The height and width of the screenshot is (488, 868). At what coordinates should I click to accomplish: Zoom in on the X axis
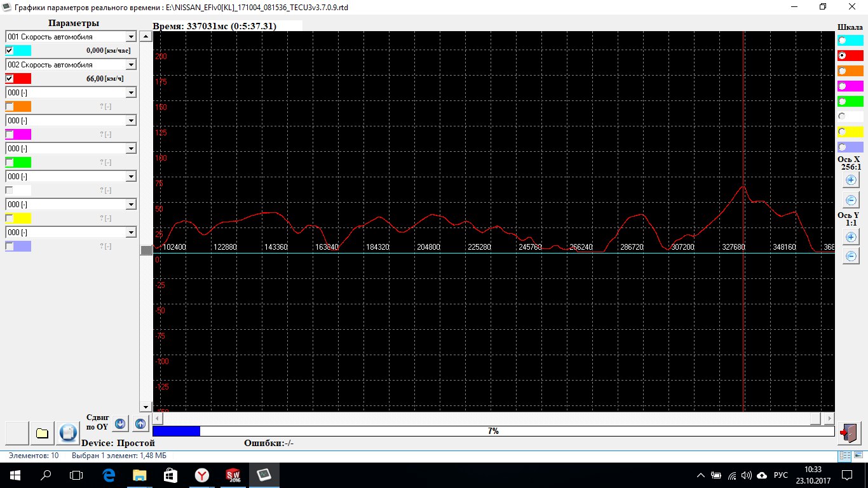[851, 180]
